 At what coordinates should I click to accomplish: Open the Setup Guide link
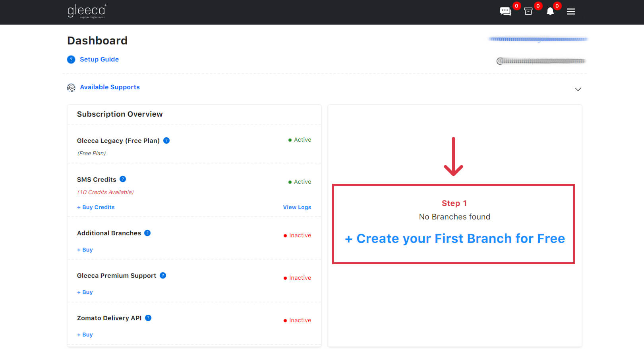point(99,59)
